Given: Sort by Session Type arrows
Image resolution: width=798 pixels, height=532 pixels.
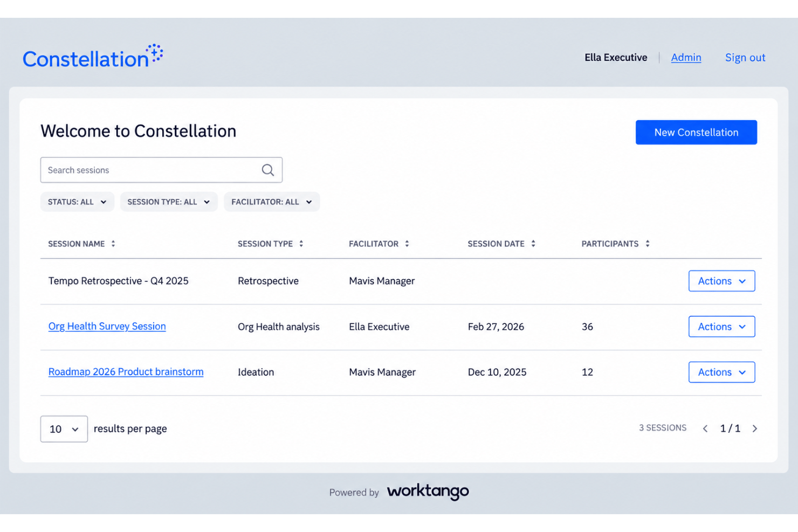Looking at the screenshot, I should (x=301, y=244).
